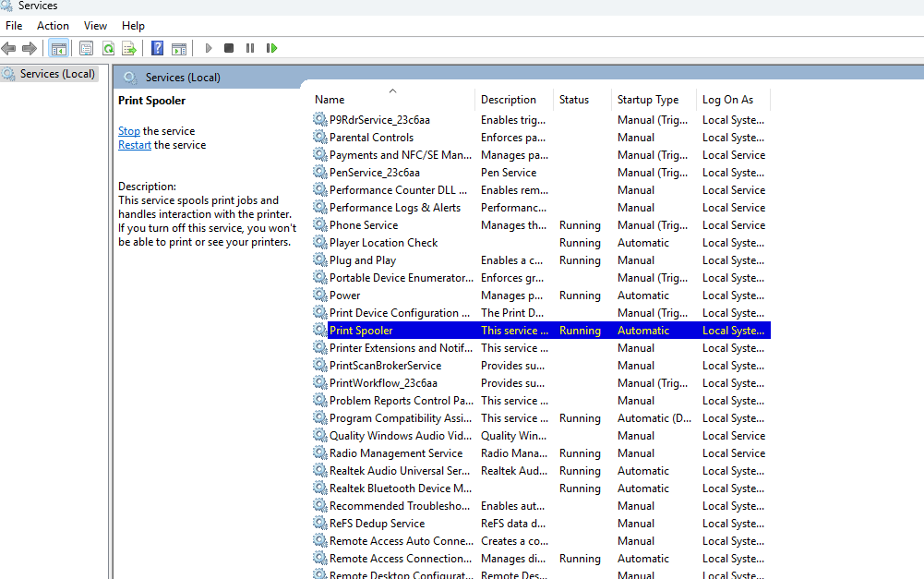This screenshot has height=579, width=924.
Task: Click the Restart Service icon
Action: (271, 48)
